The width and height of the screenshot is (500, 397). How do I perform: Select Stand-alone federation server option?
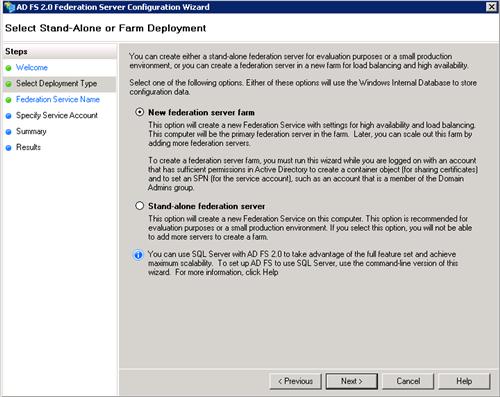[x=139, y=206]
